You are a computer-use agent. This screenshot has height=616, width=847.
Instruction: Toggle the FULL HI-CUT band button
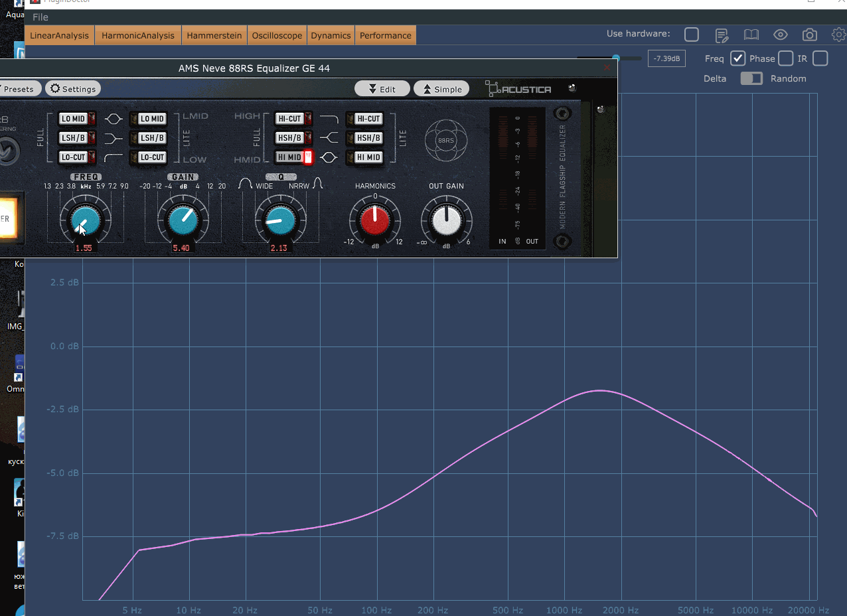[x=293, y=119]
